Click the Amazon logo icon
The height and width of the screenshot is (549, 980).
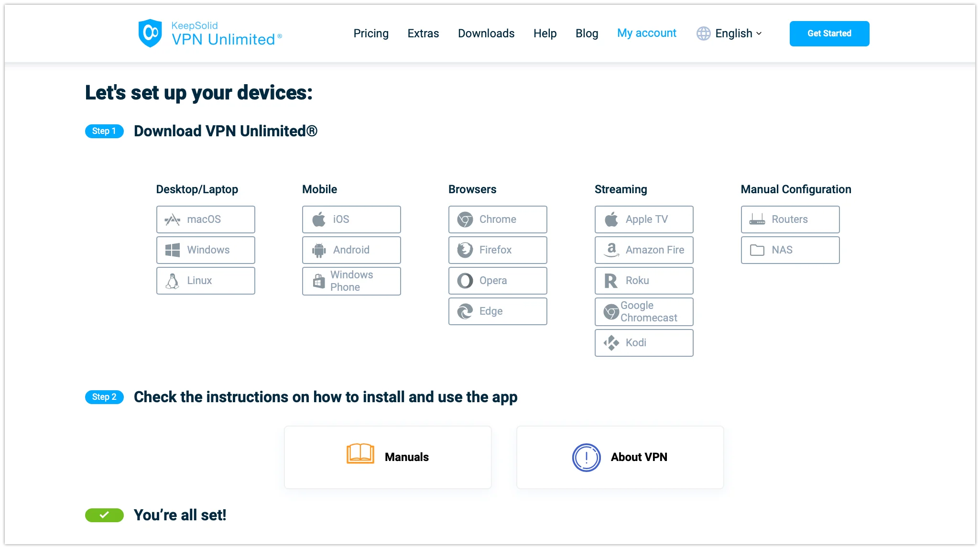click(611, 250)
